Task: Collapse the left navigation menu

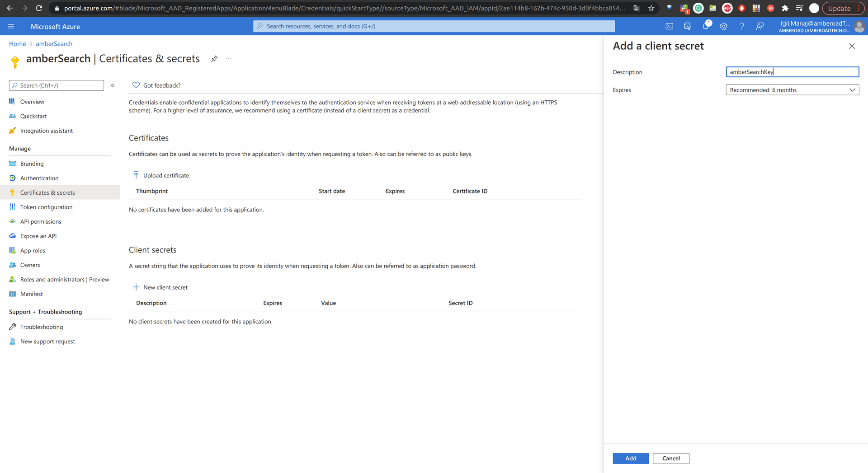Action: [x=113, y=85]
